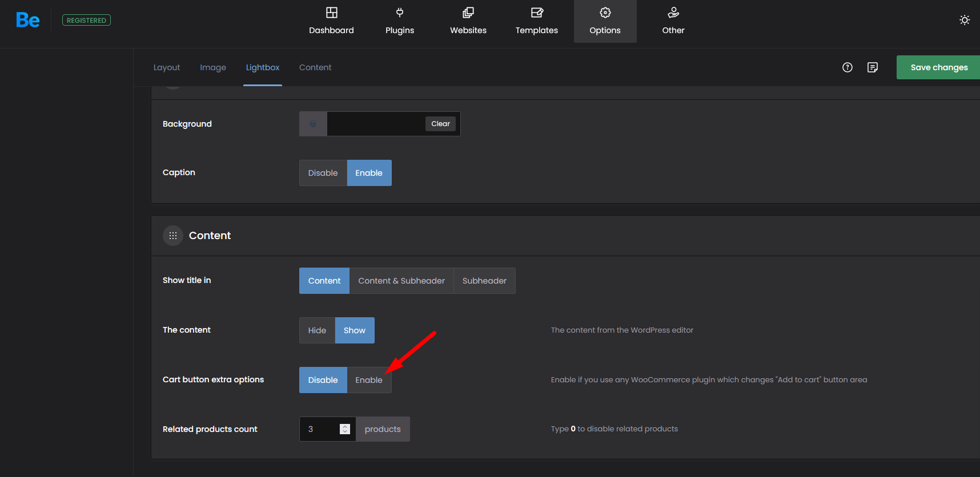The height and width of the screenshot is (477, 980).
Task: Show the content from WordPress editor
Action: coord(355,330)
